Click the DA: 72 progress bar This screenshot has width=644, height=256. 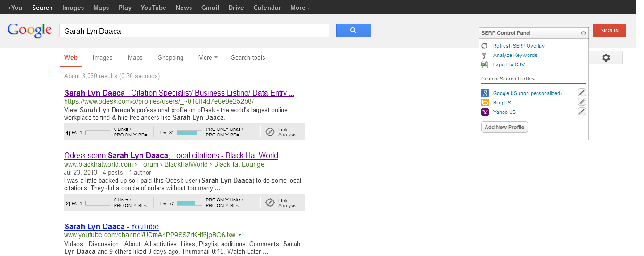(190, 203)
